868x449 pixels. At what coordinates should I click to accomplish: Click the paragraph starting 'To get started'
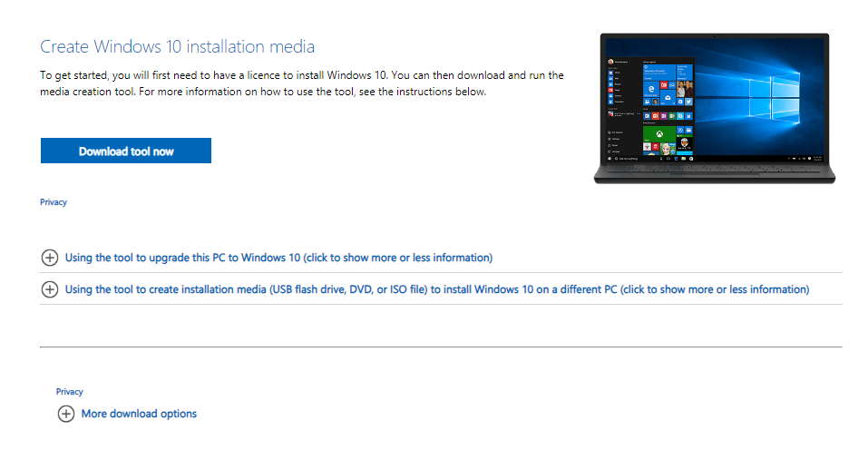pos(302,83)
